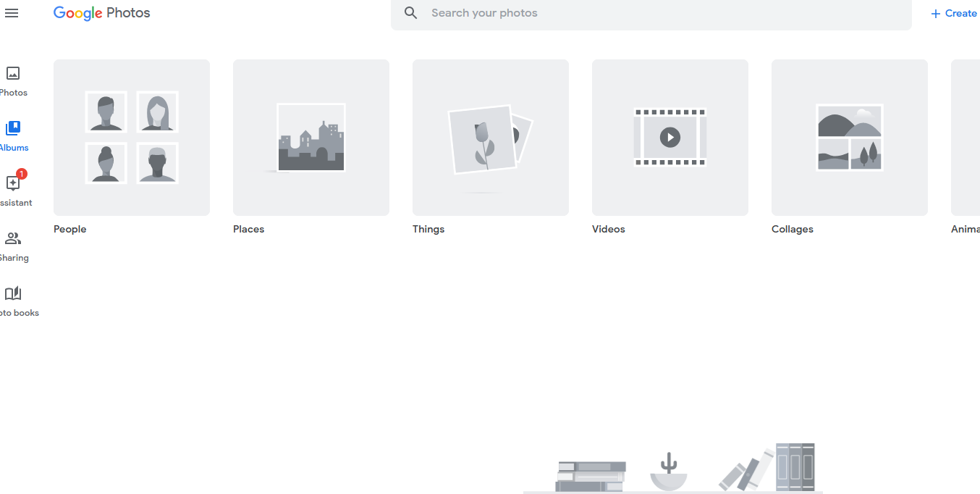This screenshot has width=980, height=494.
Task: Open the People album thumbnail
Action: tap(132, 138)
